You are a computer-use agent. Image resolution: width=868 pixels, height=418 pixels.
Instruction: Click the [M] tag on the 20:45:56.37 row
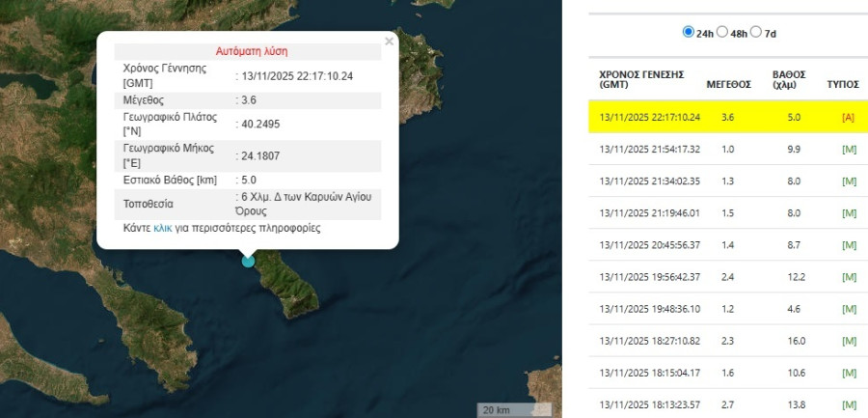point(849,245)
